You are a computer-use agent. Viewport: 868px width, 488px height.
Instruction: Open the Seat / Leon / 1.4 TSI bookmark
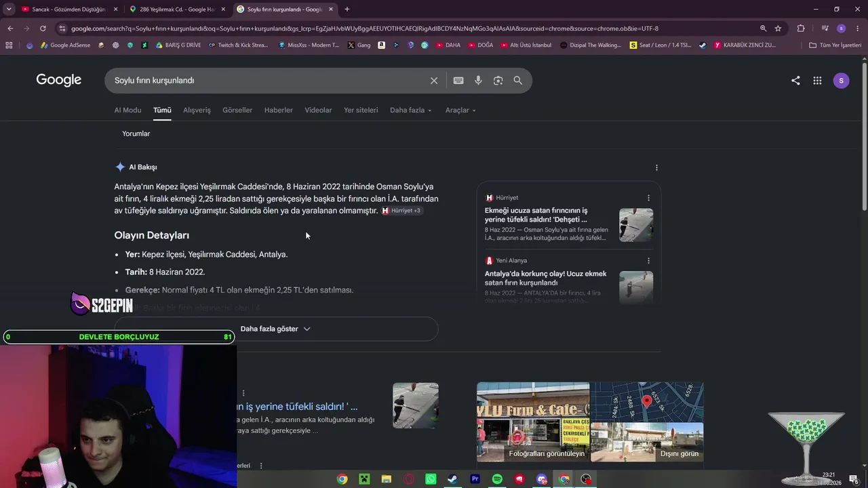(660, 45)
